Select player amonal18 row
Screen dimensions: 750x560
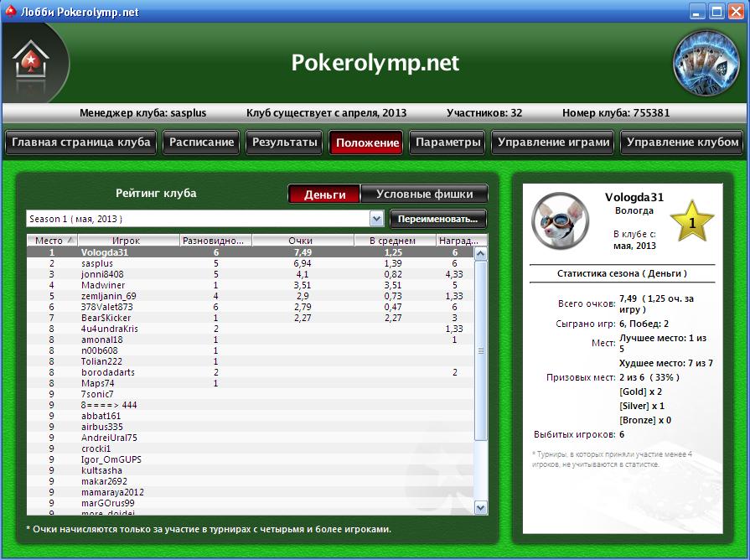[x=251, y=340]
